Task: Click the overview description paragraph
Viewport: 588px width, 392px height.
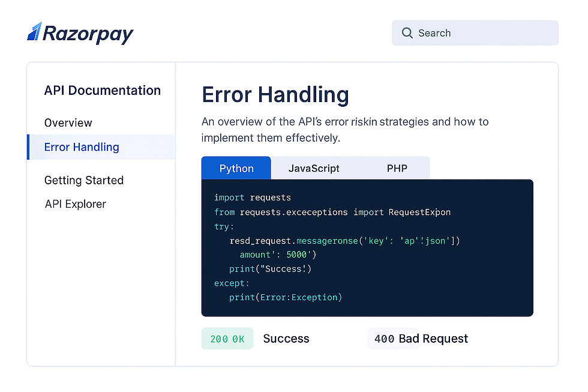Action: click(345, 130)
